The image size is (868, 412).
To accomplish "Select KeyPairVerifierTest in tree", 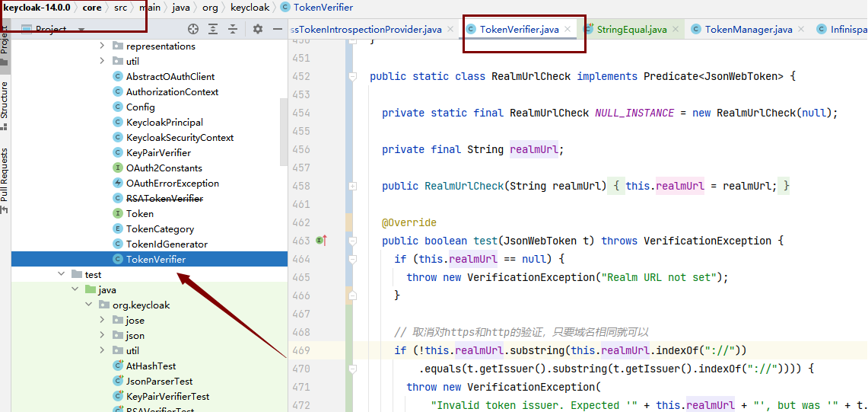I will (167, 397).
